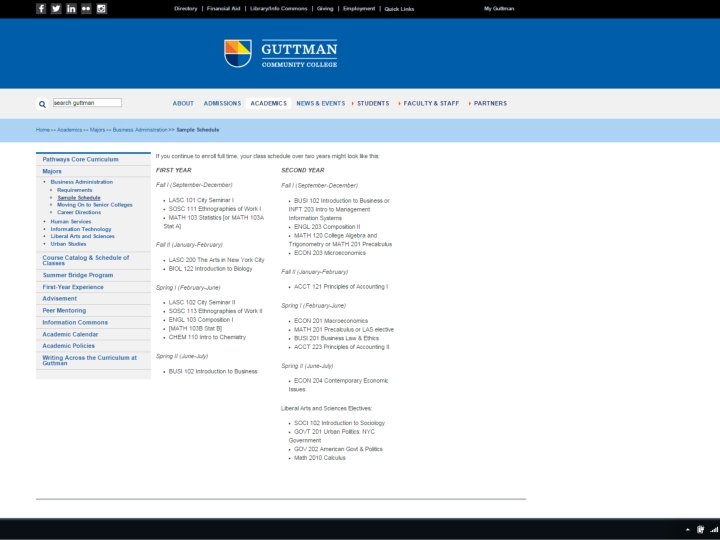Open Peer Mentoring sidebar item

(64, 310)
